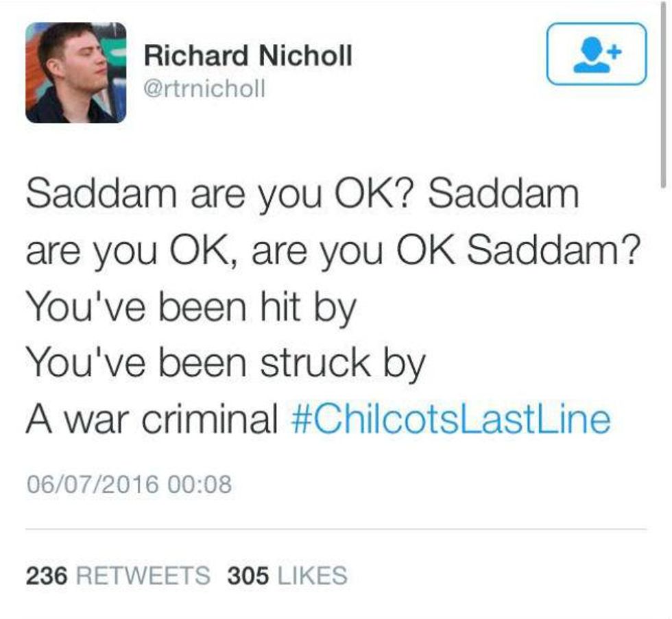View the 236 retweets count
This screenshot has width=672, height=619.
[x=47, y=575]
